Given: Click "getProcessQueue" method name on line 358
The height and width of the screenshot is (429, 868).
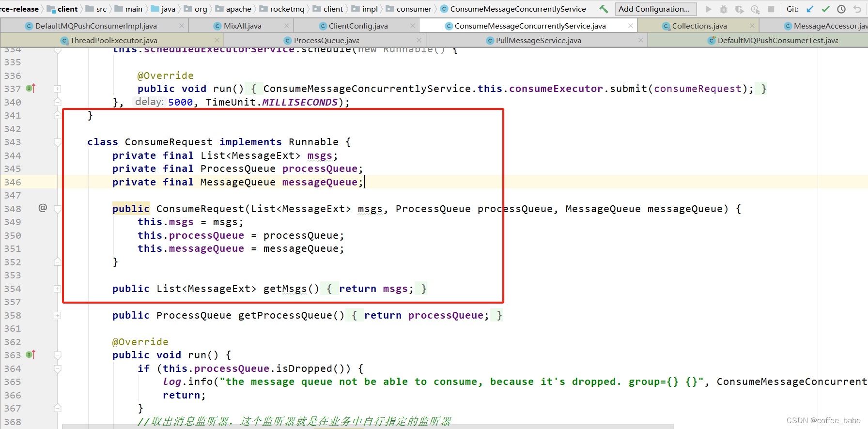Looking at the screenshot, I should pos(285,315).
